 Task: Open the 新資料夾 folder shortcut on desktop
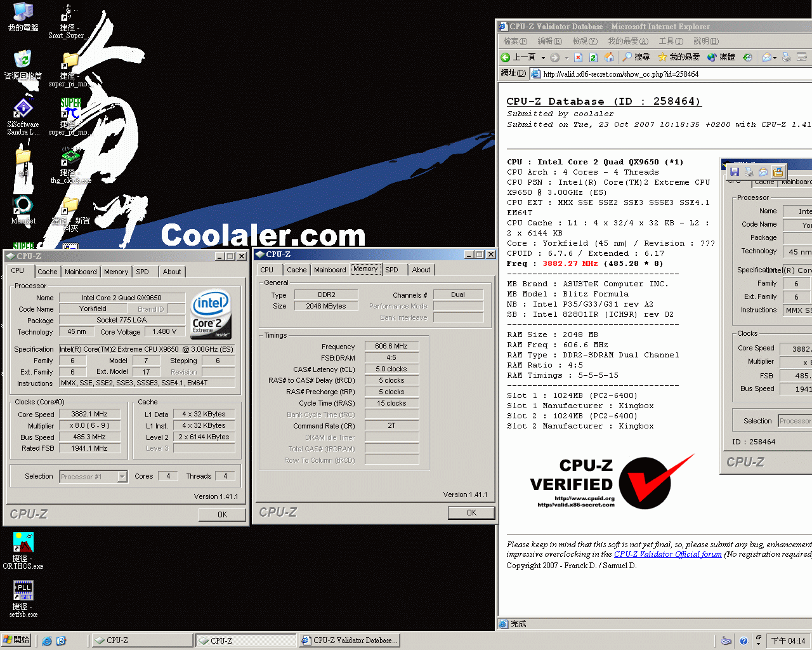[70, 215]
